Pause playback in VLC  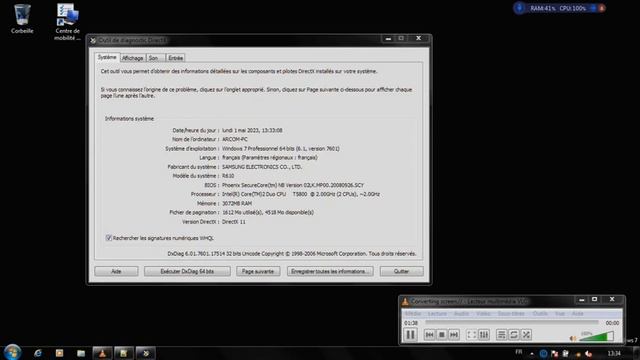[x=411, y=335]
